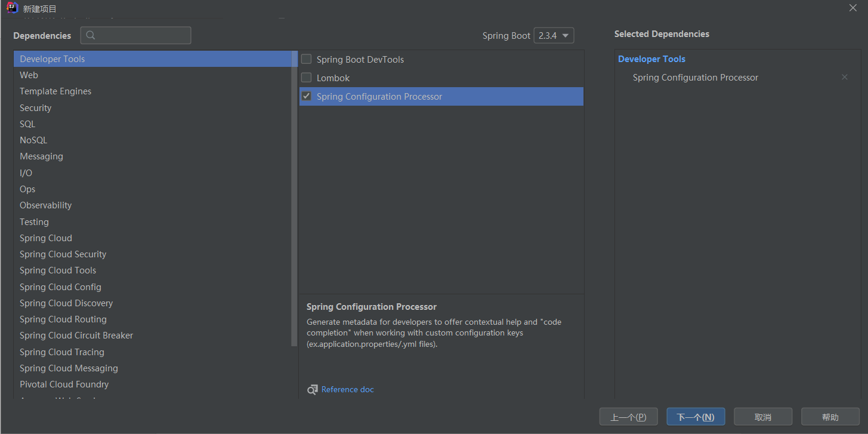
Task: Click the 取消 cancel button
Action: [763, 417]
